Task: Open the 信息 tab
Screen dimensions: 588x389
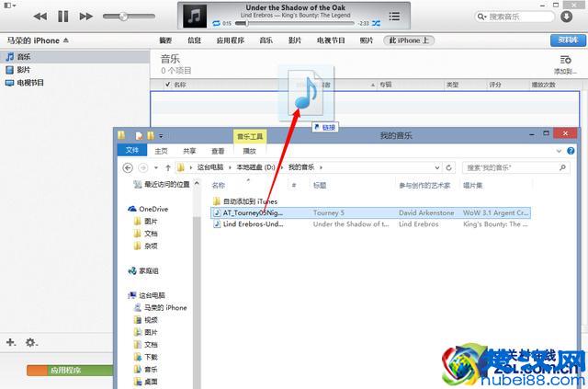Action: click(194, 40)
